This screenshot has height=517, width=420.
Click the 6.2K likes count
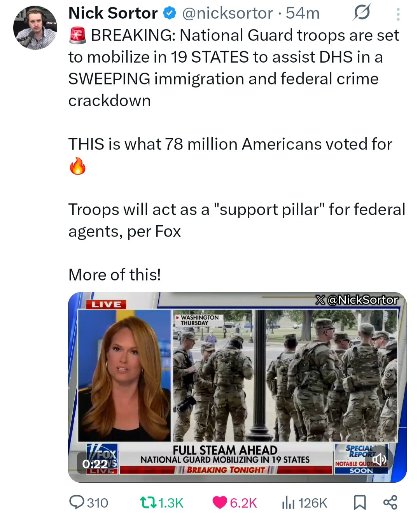click(243, 503)
